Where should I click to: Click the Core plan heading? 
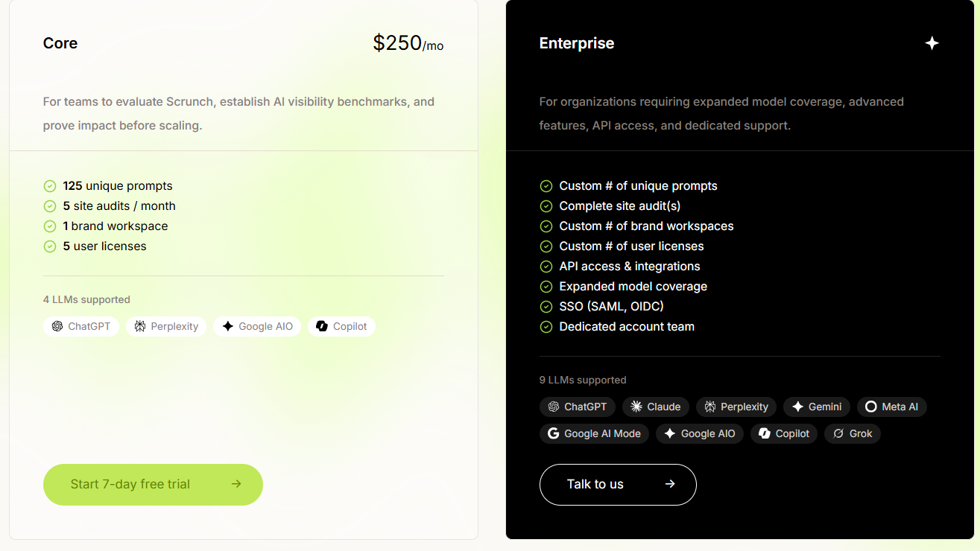click(60, 43)
